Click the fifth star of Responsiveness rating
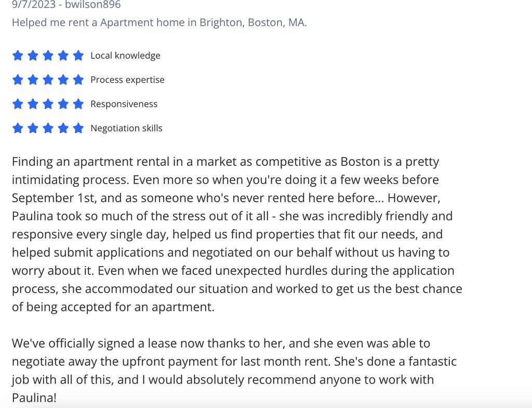Viewport: 532px width, 408px height. click(x=78, y=104)
